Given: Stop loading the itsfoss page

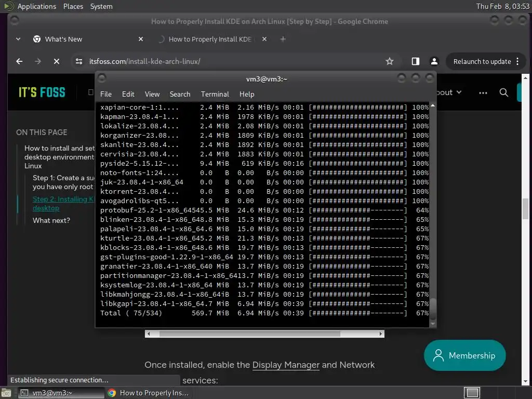Looking at the screenshot, I should [57, 61].
